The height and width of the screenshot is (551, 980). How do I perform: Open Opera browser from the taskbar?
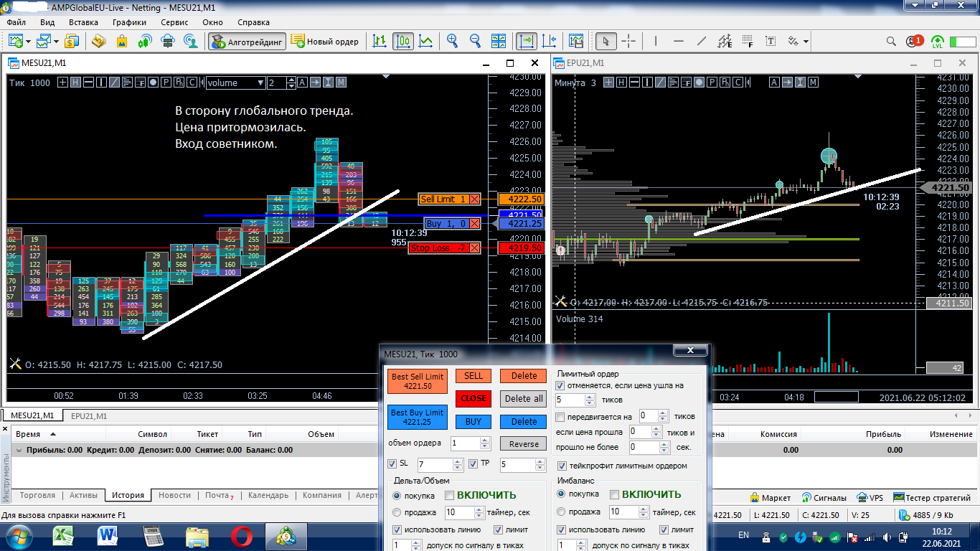pos(241,535)
